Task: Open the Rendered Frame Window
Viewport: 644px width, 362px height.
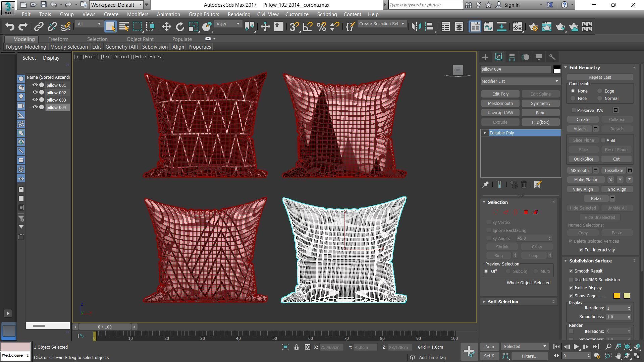Action: coord(547,26)
